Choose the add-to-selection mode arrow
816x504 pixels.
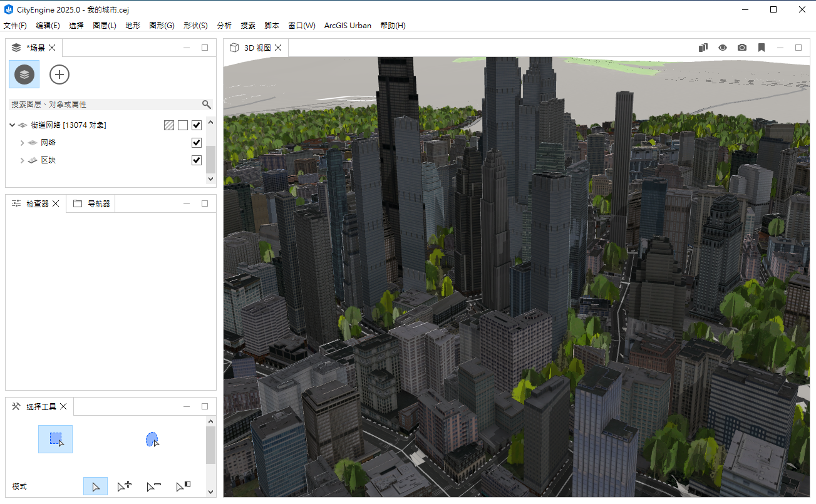pyautogui.click(x=124, y=486)
